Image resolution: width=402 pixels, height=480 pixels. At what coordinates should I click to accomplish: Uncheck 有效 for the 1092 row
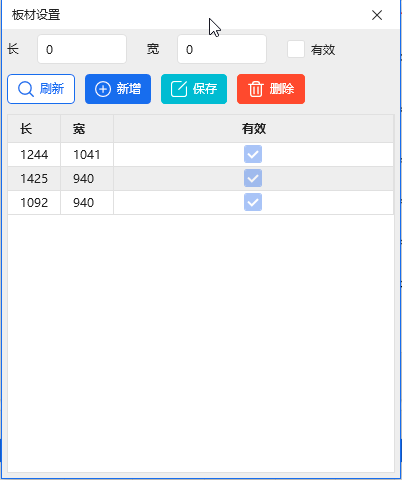pos(253,202)
